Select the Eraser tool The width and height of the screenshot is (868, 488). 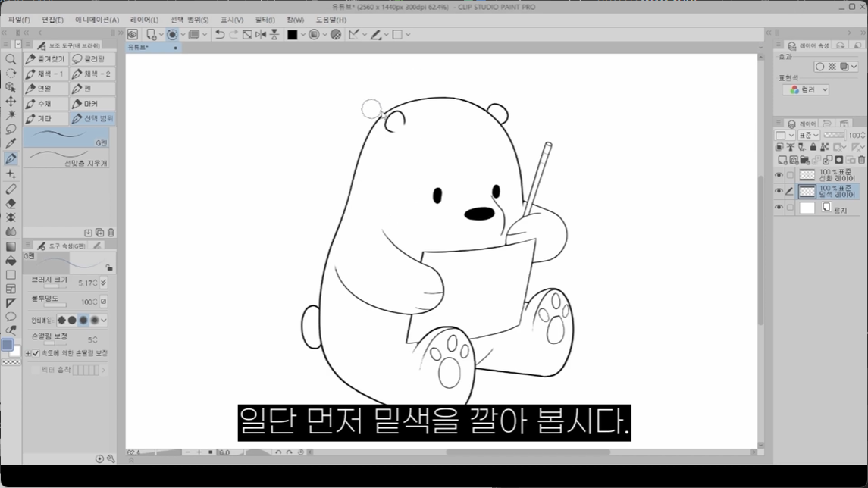tap(11, 204)
